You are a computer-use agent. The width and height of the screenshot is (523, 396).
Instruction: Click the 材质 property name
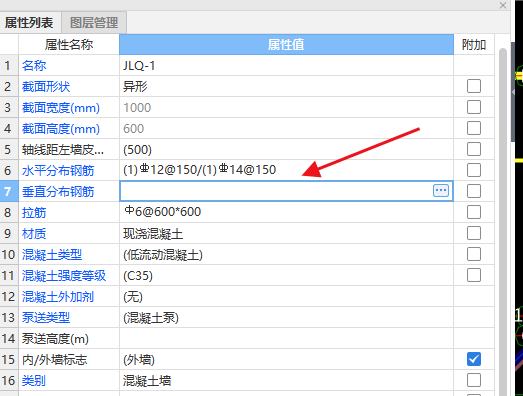[x=34, y=234]
